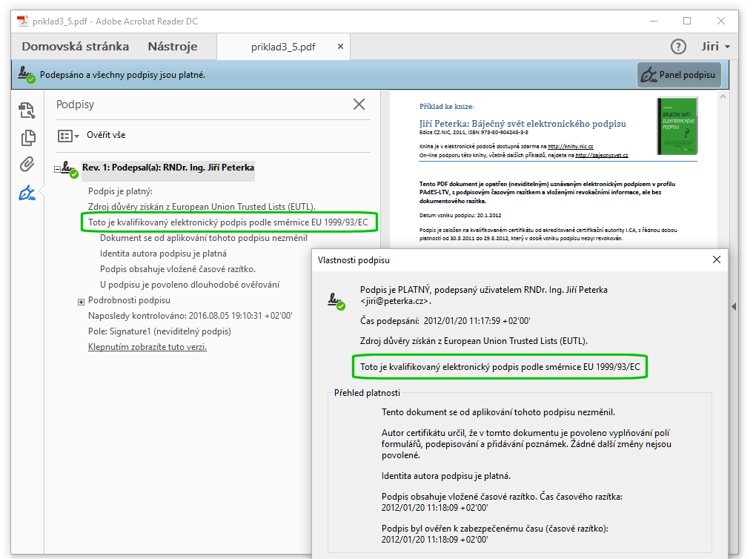Click the help question mark icon
Screen dimensions: 756x559
pyautogui.click(x=678, y=47)
